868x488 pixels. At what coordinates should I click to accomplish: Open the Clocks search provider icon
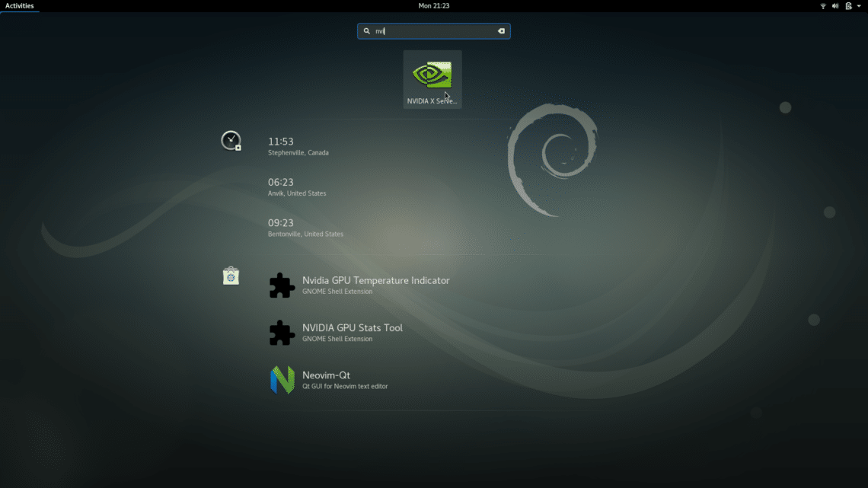coord(231,141)
